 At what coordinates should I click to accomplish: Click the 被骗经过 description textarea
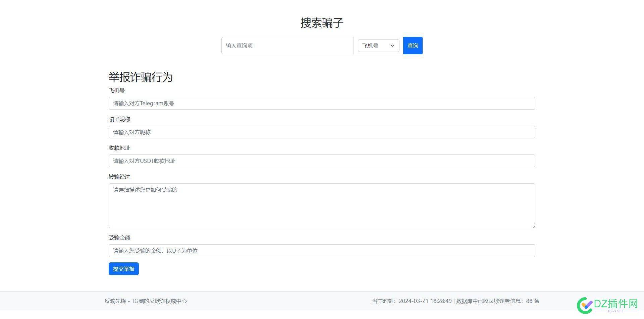(322, 206)
